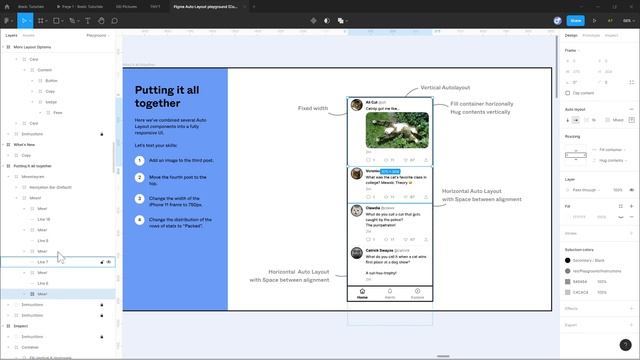This screenshot has height=360, width=640.
Task: Switch to the Inspect tab
Action: pos(611,36)
